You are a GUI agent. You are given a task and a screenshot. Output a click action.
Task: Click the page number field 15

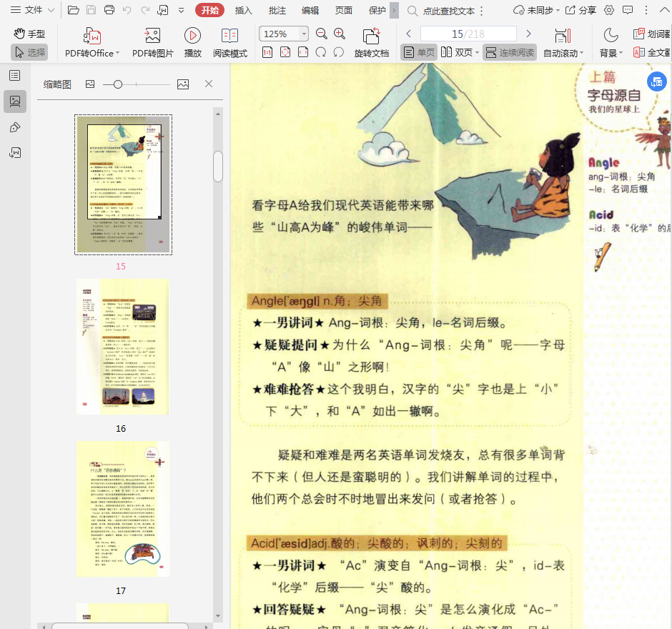point(468,34)
